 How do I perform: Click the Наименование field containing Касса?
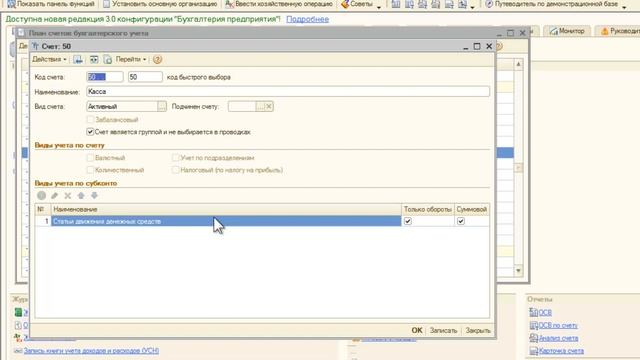click(288, 91)
